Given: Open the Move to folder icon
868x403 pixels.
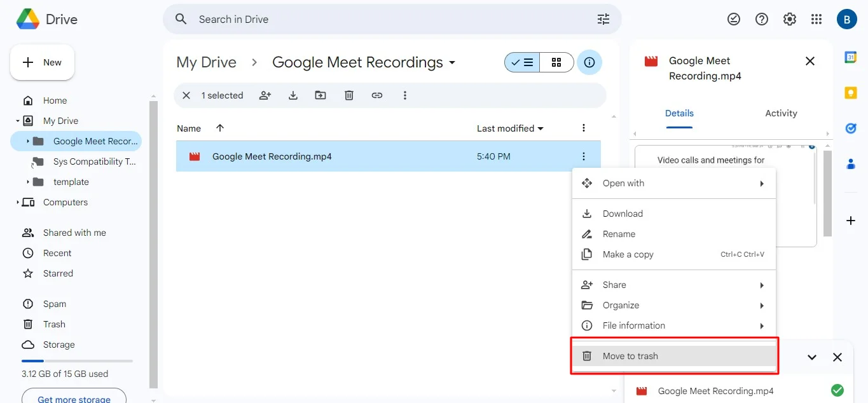Looking at the screenshot, I should (x=320, y=95).
